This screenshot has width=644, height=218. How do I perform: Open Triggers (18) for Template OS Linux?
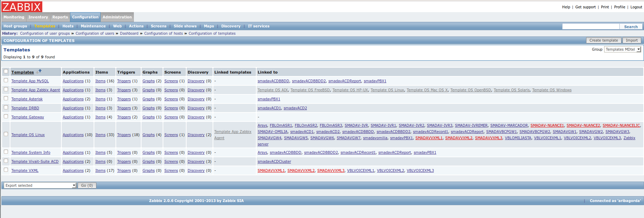click(x=124, y=135)
